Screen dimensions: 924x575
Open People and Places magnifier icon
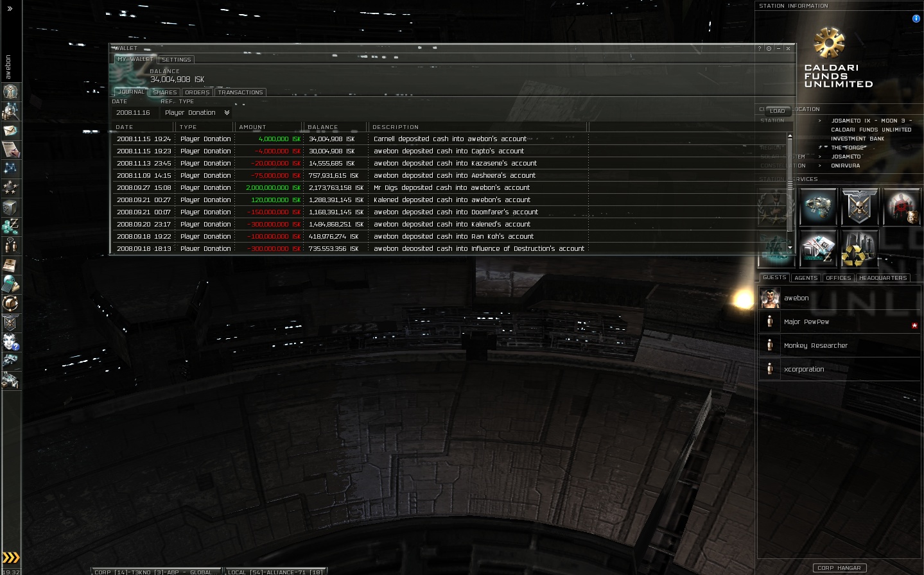click(x=10, y=111)
